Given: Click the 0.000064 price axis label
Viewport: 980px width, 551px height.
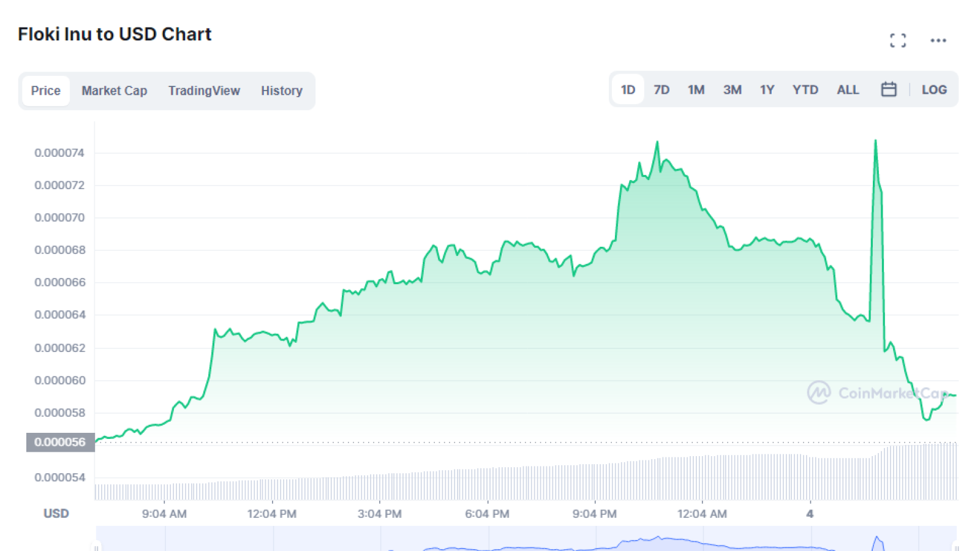Looking at the screenshot, I should [x=59, y=315].
